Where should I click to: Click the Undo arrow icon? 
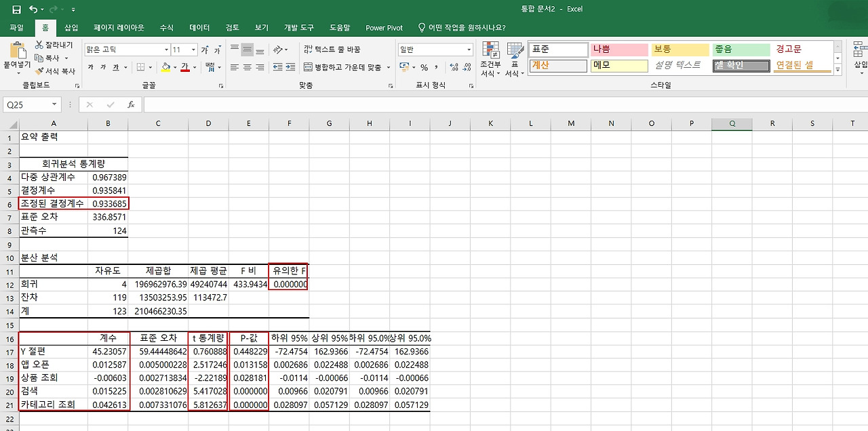point(33,9)
